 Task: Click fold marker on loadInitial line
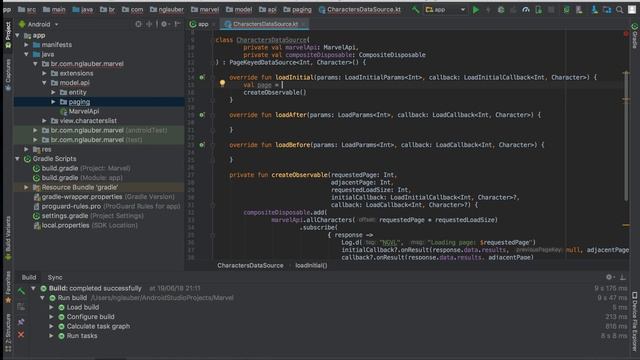coord(213,78)
